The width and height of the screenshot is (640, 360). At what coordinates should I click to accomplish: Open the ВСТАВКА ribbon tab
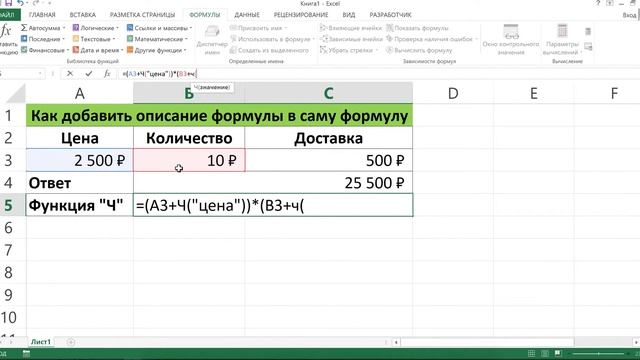tap(83, 15)
